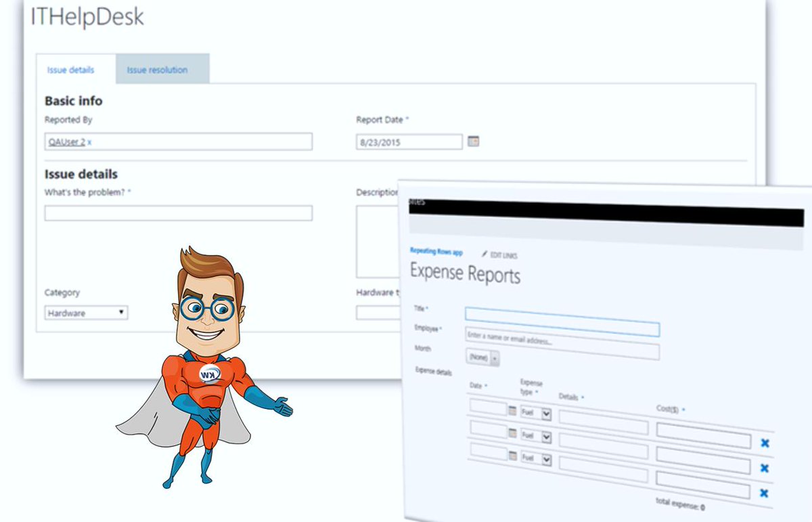
Task: Remove QAUser 2 using the x
Action: [89, 142]
